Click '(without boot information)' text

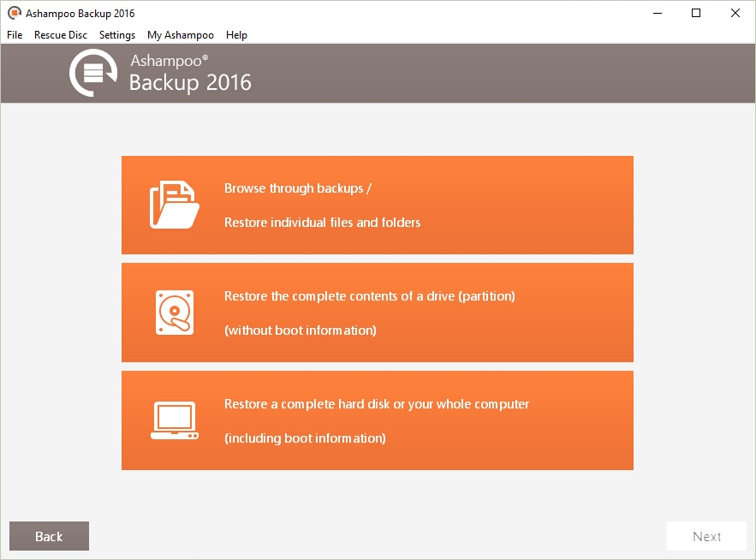click(x=301, y=331)
